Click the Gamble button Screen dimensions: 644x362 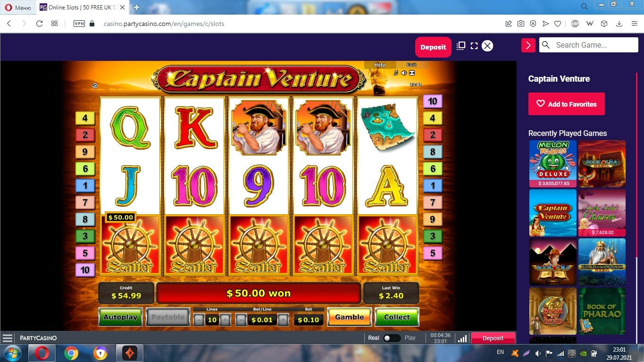(x=350, y=317)
